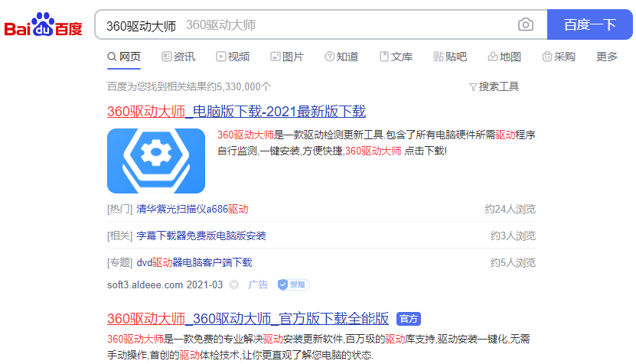
Task: Click the 约5人浏览 text
Action: 513,262
